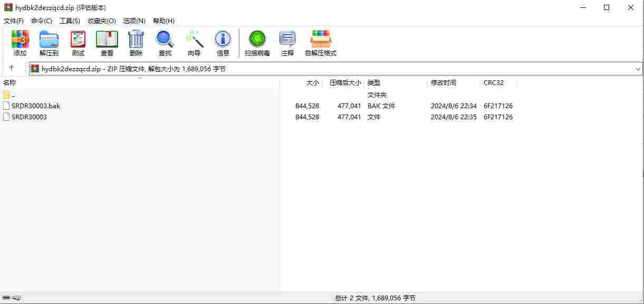Sort by 大小 column header
The height and width of the screenshot is (304, 644).
pos(301,83)
